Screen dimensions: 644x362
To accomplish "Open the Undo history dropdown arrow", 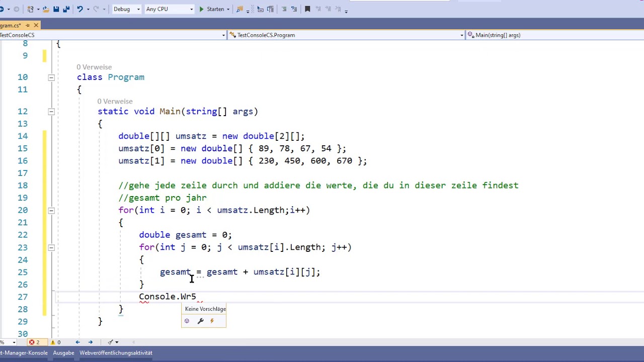I will click(x=88, y=9).
